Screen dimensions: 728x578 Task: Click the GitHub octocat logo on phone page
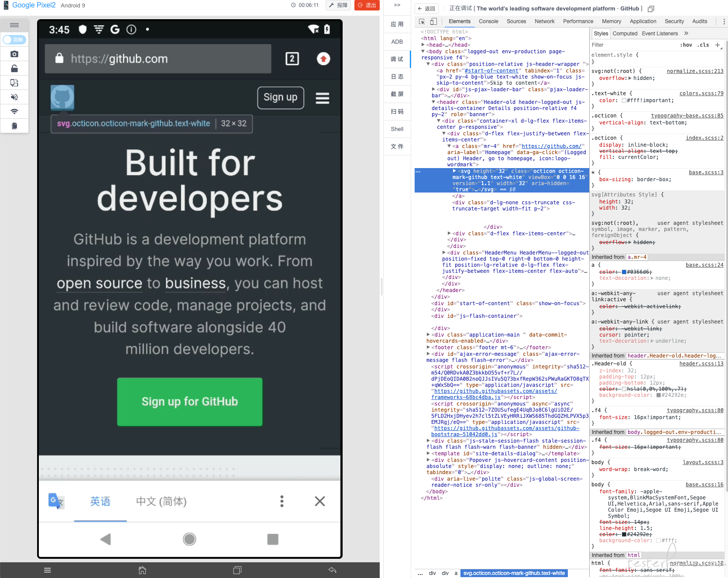tap(62, 97)
